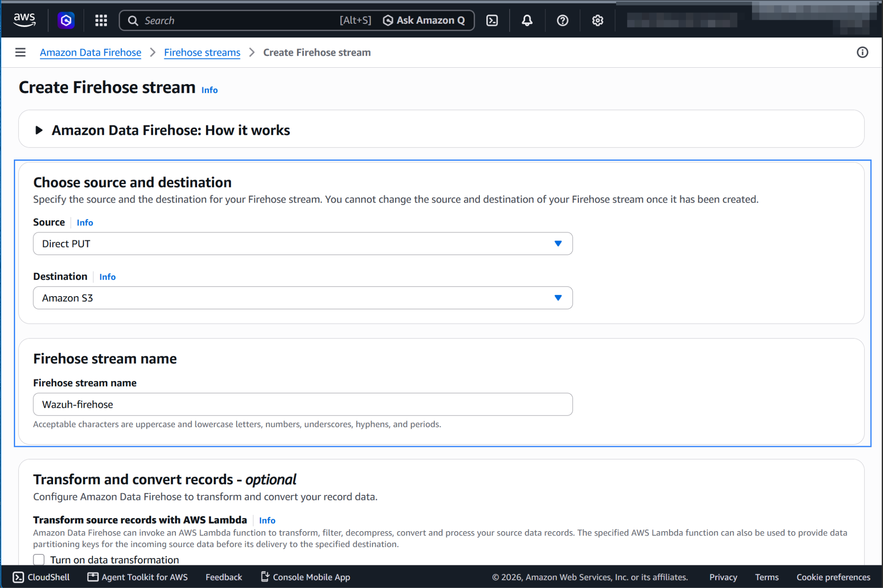Viewport: 883px width, 588px height.
Task: Click the AWS logo home icon
Action: 24,20
